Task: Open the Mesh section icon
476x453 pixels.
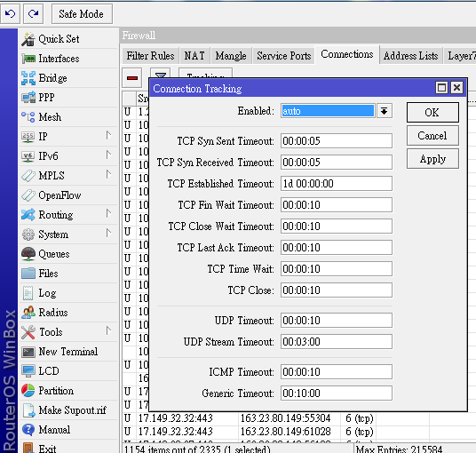Action: 28,117
